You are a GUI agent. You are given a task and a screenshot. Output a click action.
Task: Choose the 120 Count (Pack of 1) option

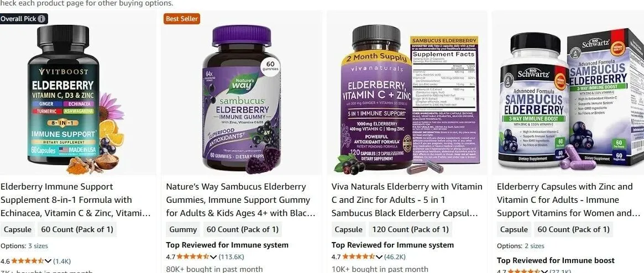pyautogui.click(x=410, y=229)
